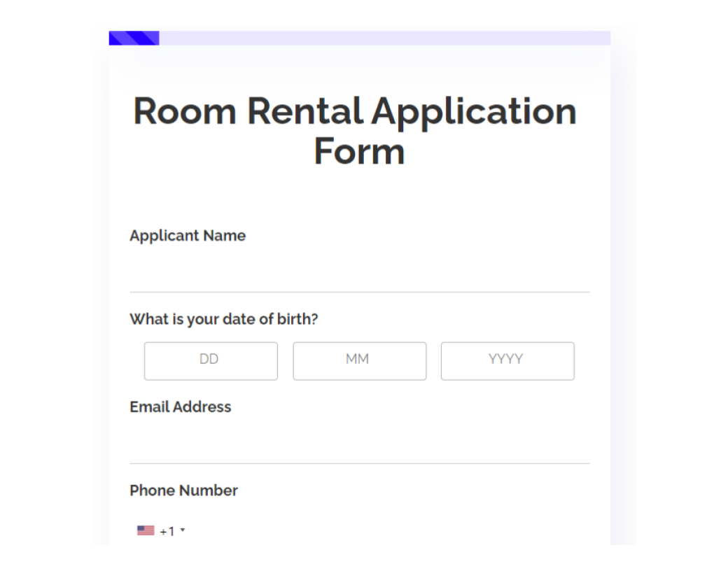
Task: Focus the Applicant Name input field
Action: (x=359, y=272)
